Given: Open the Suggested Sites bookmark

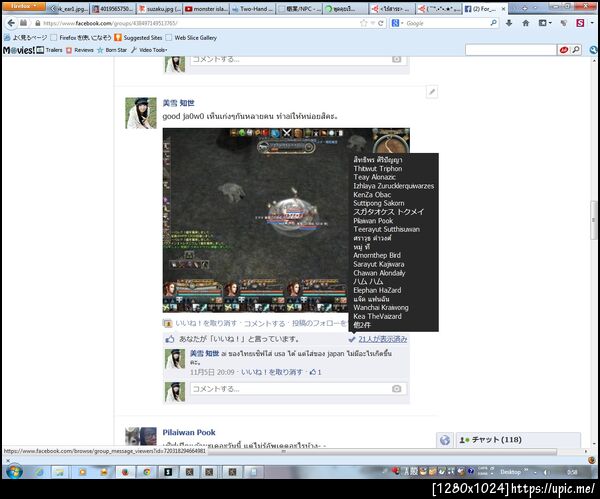Looking at the screenshot, I should point(138,38).
